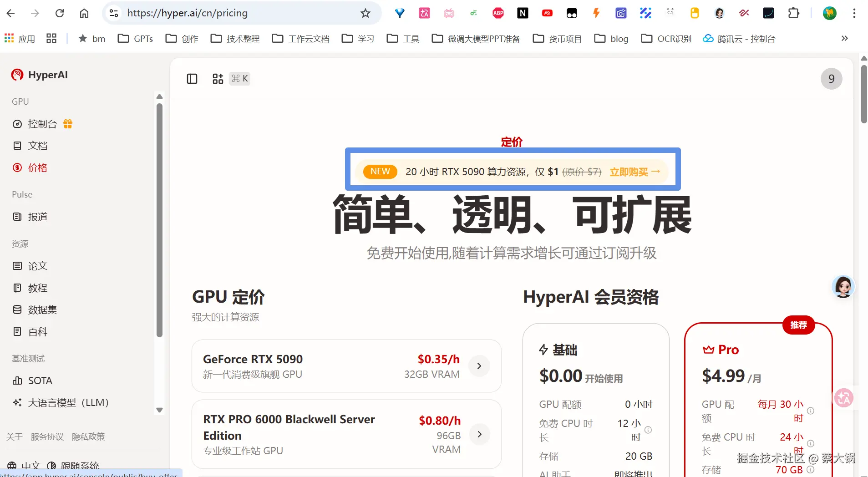Open the OCR识别 bookmark folder

coord(666,39)
